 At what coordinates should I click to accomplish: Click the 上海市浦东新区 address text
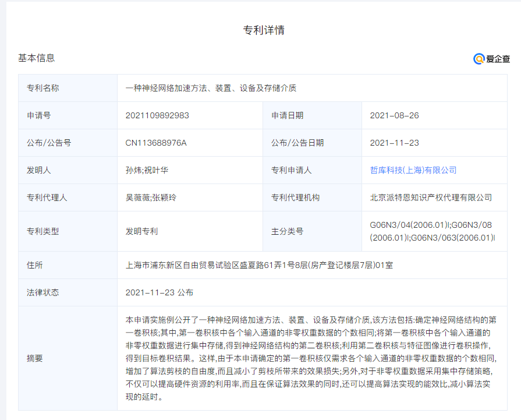coord(259,265)
